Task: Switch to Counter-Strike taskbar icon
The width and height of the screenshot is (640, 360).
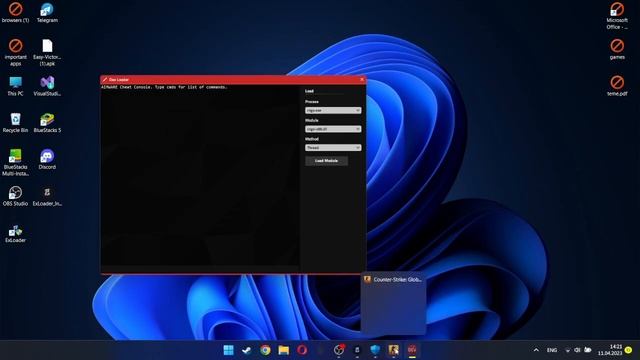Action: (393, 350)
